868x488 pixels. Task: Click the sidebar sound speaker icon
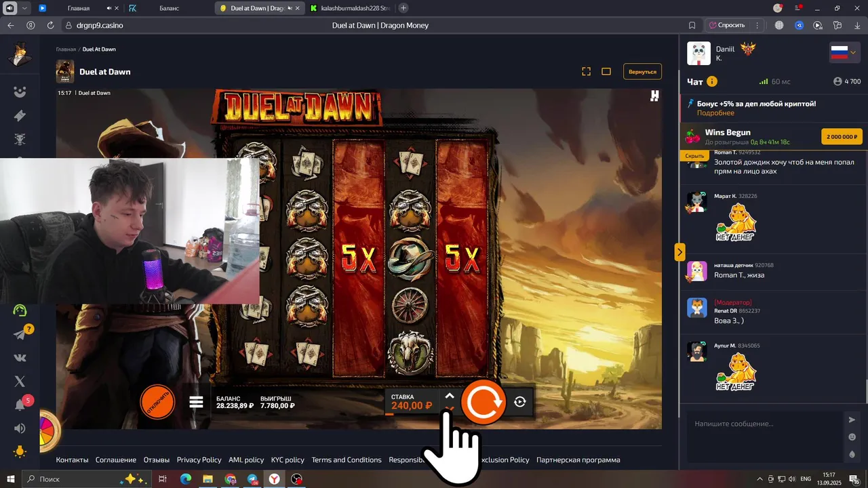(20, 428)
